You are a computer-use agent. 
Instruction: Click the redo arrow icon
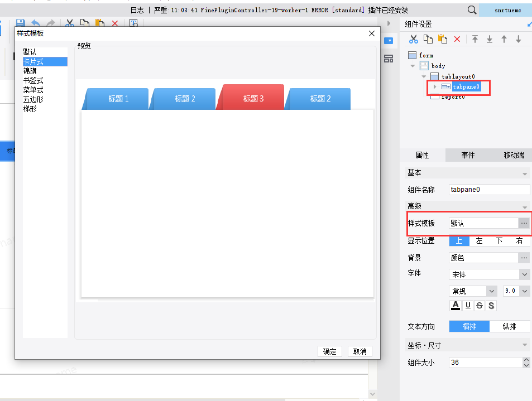tap(51, 23)
